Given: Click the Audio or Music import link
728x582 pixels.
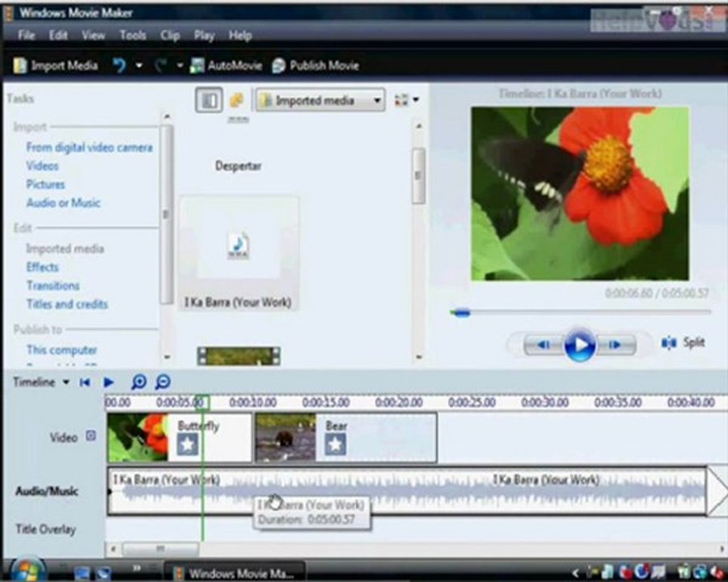Looking at the screenshot, I should pos(64,203).
